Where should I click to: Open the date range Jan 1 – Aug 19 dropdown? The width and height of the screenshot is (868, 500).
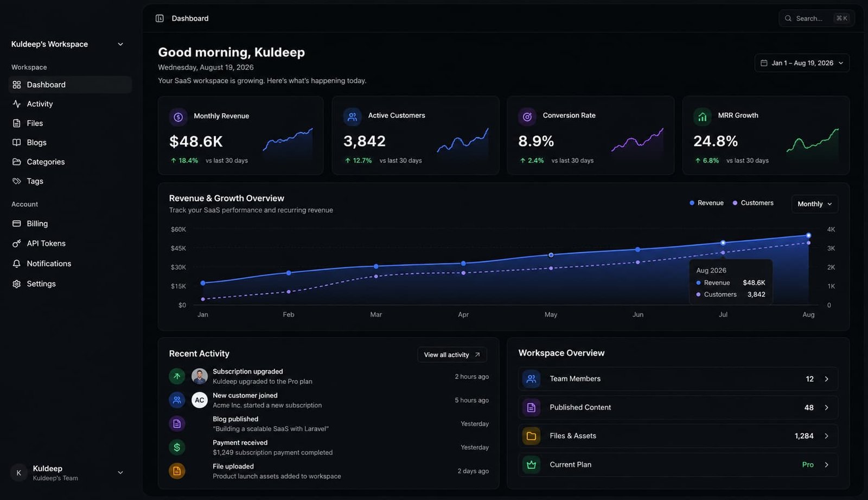pyautogui.click(x=802, y=63)
